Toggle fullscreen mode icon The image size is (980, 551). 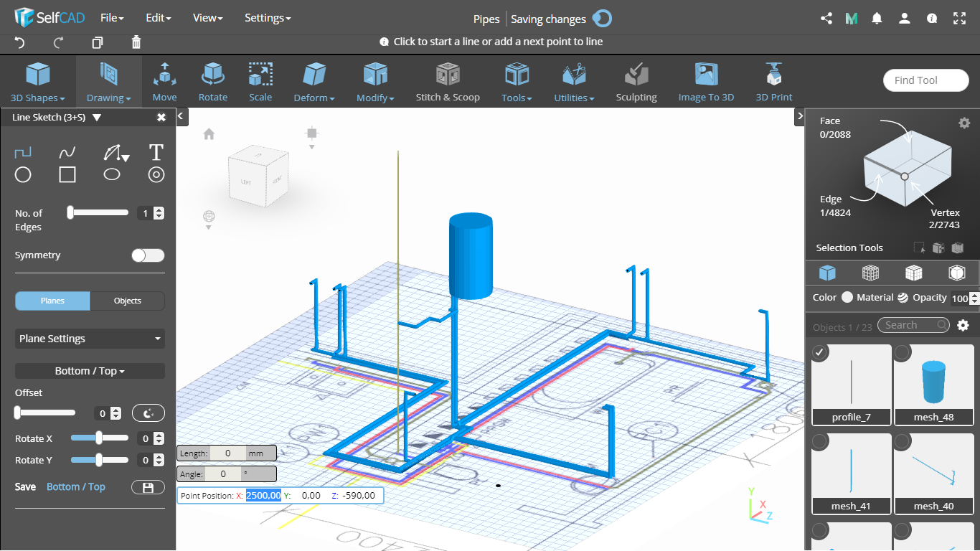coord(959,19)
